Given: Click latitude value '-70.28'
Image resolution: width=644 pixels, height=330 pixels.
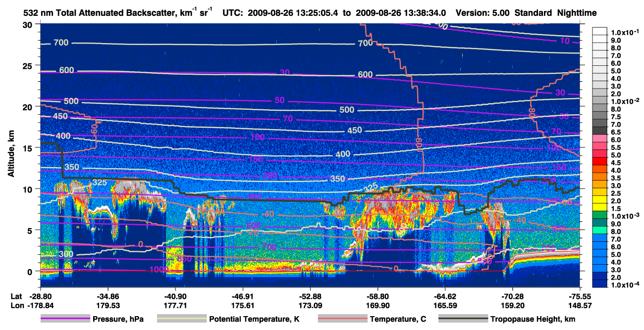Looking at the screenshot, I should pos(512,295).
